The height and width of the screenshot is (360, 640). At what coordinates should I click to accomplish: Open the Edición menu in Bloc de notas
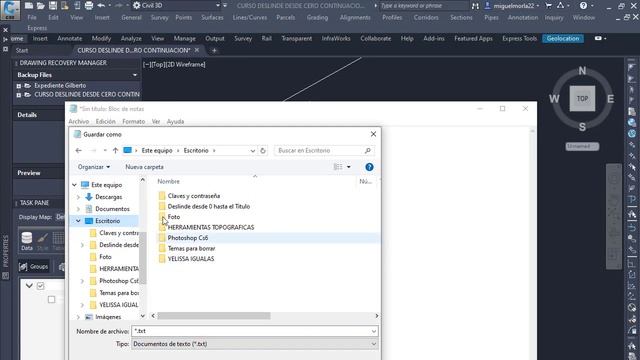pos(105,122)
